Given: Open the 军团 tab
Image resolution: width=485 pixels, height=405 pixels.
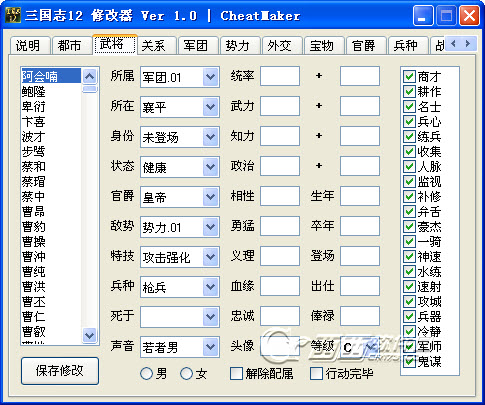Looking at the screenshot, I should pyautogui.click(x=197, y=45).
